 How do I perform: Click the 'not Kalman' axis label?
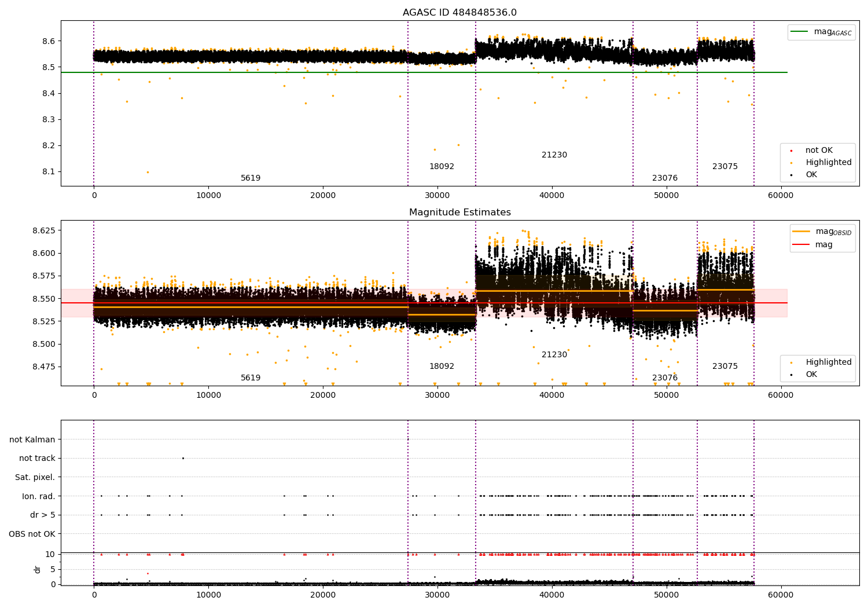32,440
